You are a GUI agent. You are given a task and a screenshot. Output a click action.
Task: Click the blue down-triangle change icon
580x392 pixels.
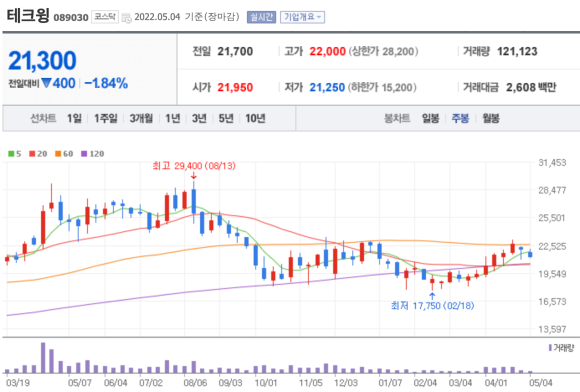click(x=46, y=83)
